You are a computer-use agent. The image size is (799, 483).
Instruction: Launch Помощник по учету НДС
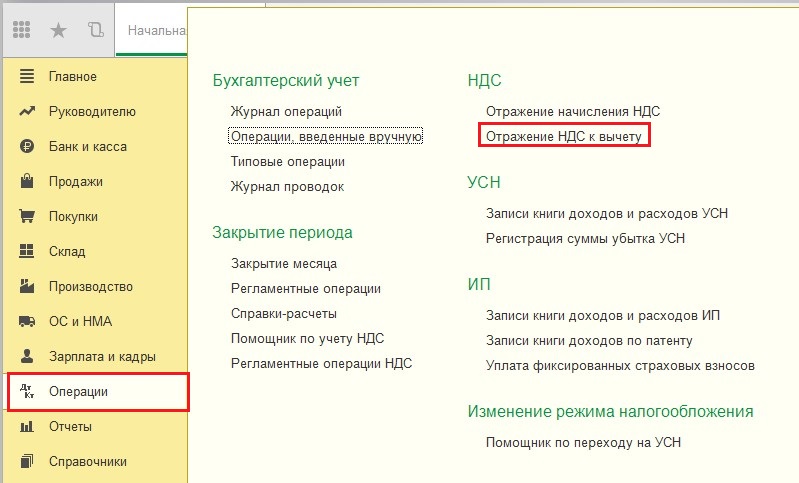click(x=307, y=338)
